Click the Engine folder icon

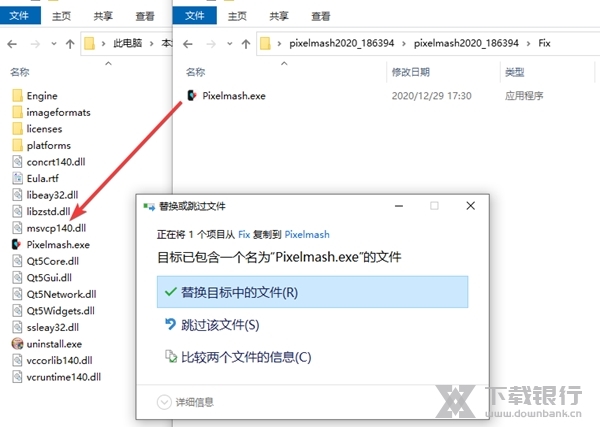click(17, 96)
